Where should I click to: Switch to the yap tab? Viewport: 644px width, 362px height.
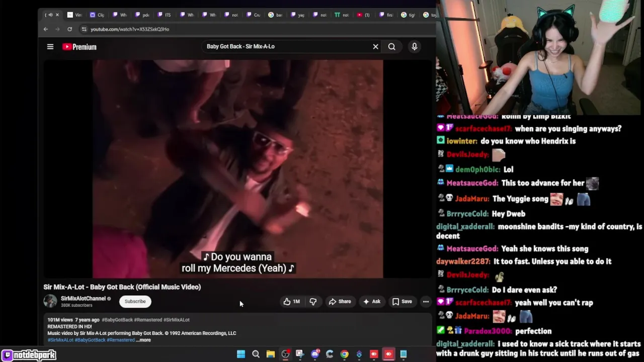(x=297, y=15)
